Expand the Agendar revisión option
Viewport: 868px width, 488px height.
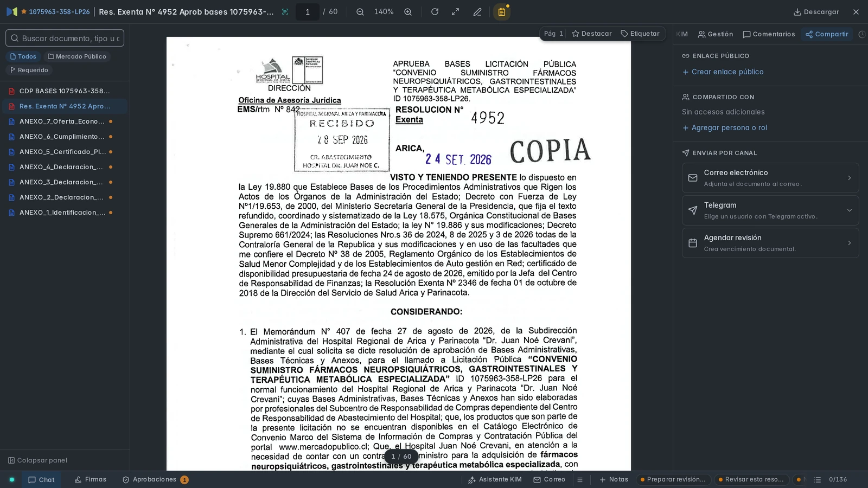[x=770, y=243]
